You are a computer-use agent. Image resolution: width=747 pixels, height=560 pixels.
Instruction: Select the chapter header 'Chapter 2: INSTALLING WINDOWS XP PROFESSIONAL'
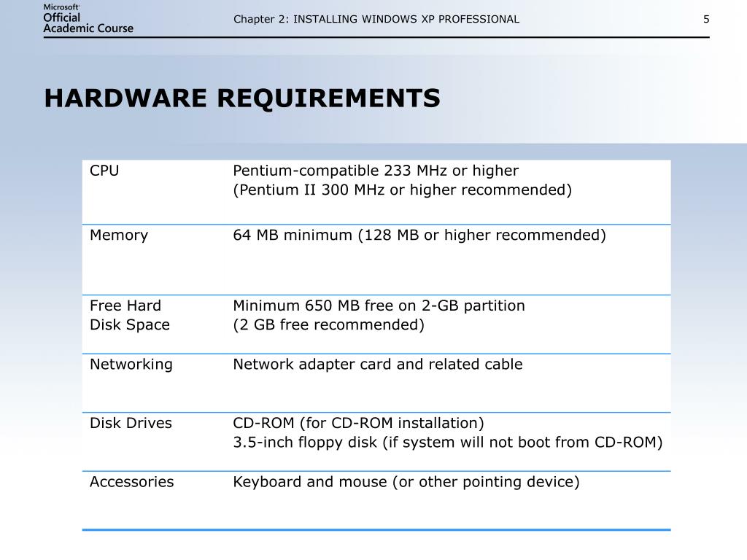coord(376,20)
